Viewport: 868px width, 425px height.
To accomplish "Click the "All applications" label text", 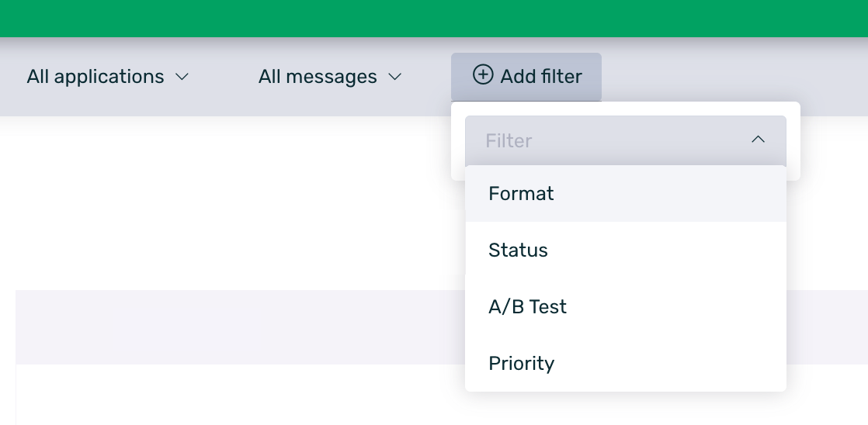I will click(95, 78).
